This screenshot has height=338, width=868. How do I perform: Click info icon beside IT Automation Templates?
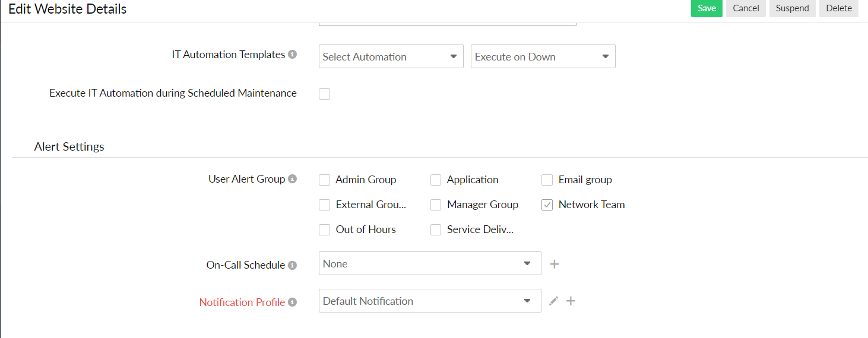(x=292, y=55)
